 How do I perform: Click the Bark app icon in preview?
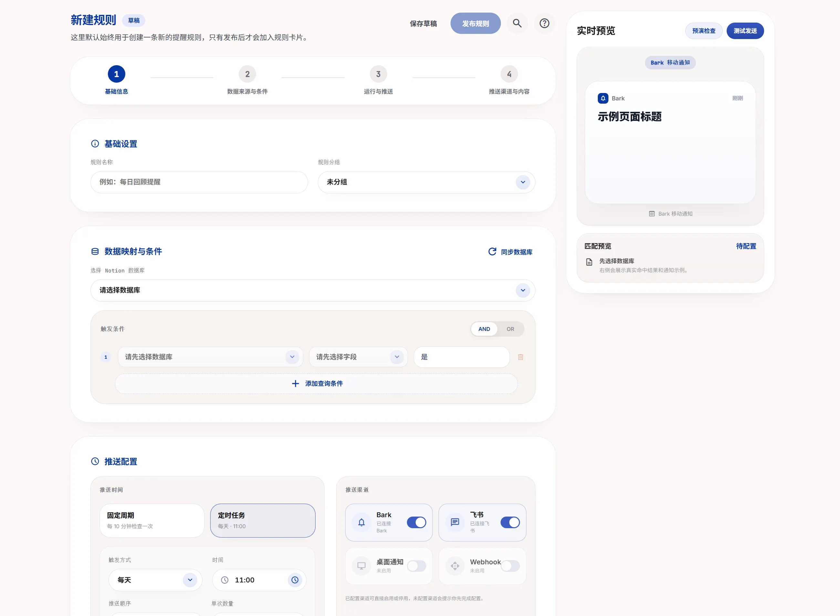(603, 98)
